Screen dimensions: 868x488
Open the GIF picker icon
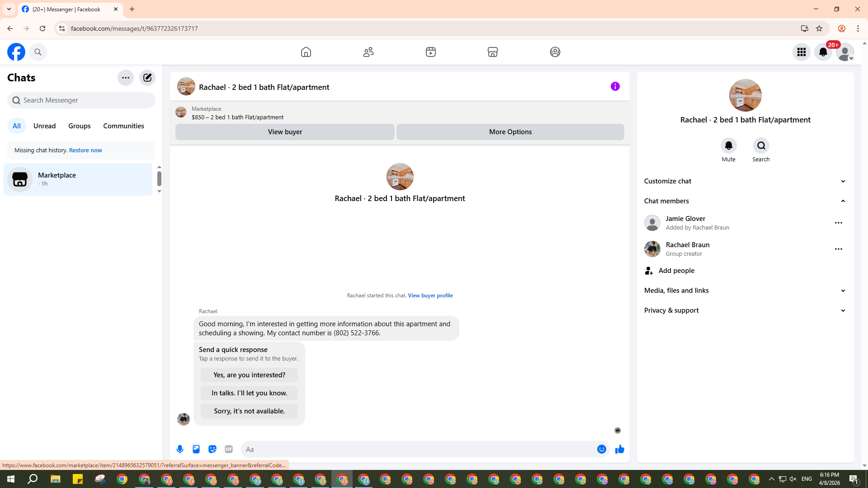click(229, 449)
